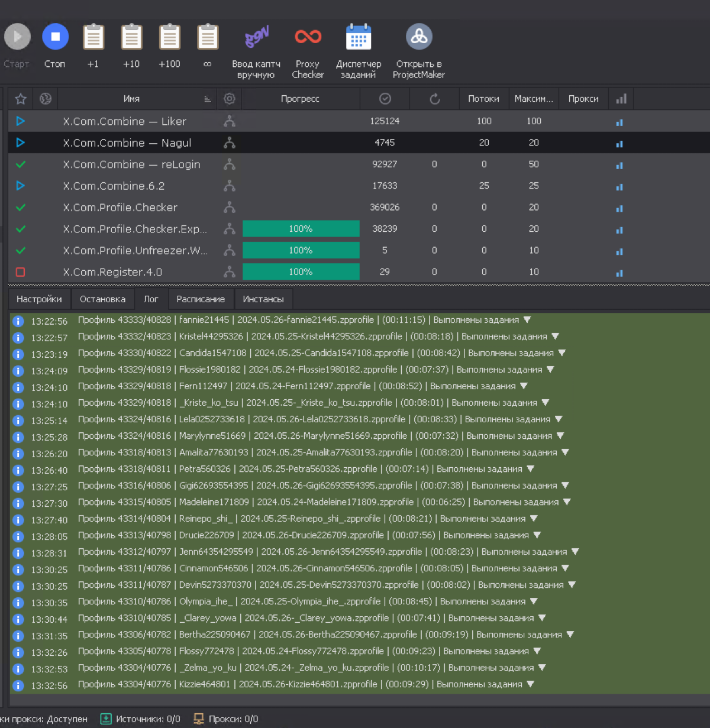The width and height of the screenshot is (710, 728).
Task: Click the blue Stop button
Action: click(55, 37)
